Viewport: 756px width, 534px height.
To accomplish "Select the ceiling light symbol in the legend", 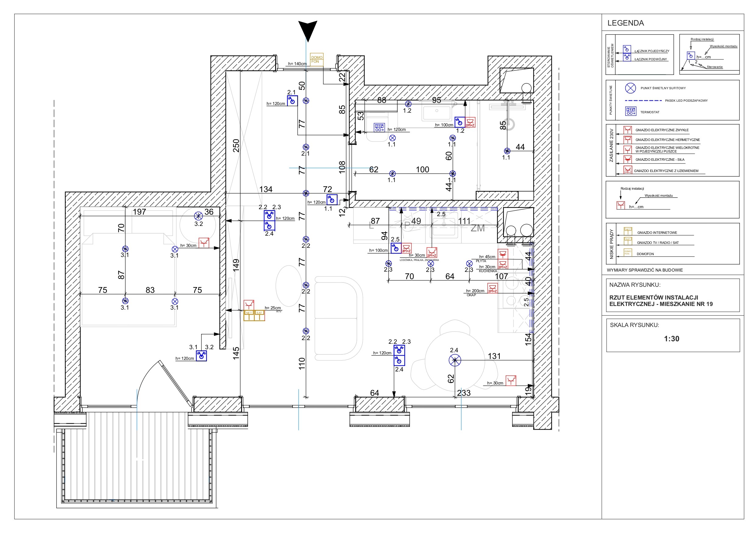I will tap(630, 88).
